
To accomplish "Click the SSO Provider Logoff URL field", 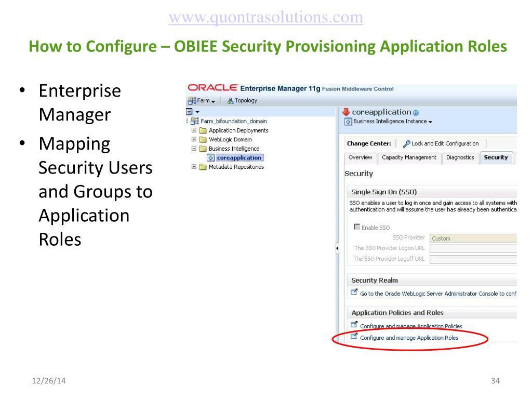I will 473,259.
